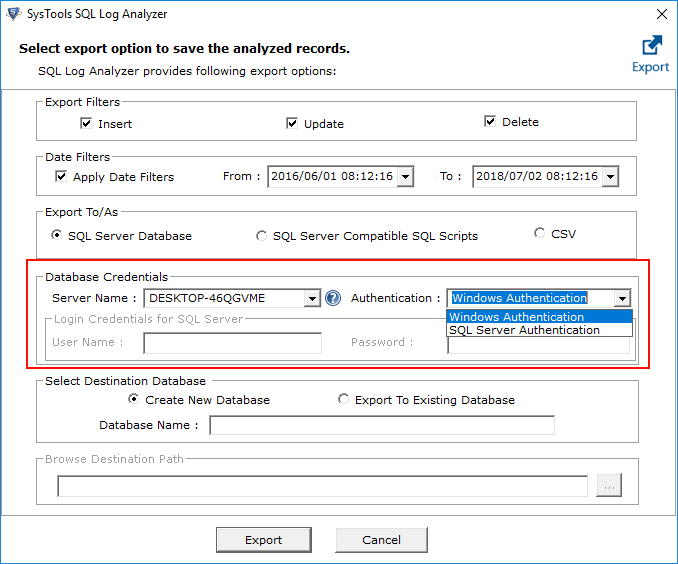The image size is (678, 564).
Task: Uncheck the Delete export filter
Action: click(489, 122)
